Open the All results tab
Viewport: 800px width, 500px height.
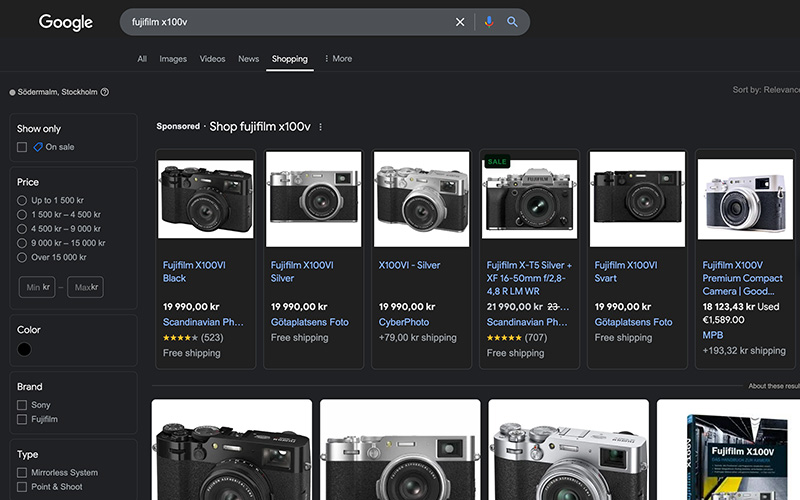click(142, 59)
